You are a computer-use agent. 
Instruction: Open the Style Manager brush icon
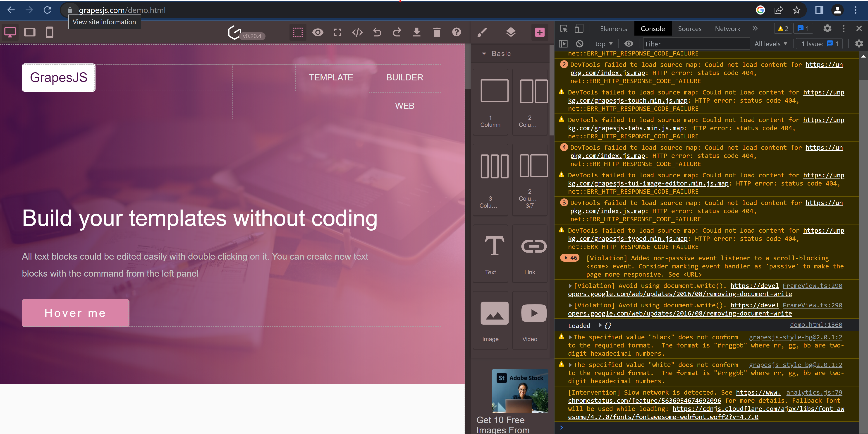pos(482,32)
